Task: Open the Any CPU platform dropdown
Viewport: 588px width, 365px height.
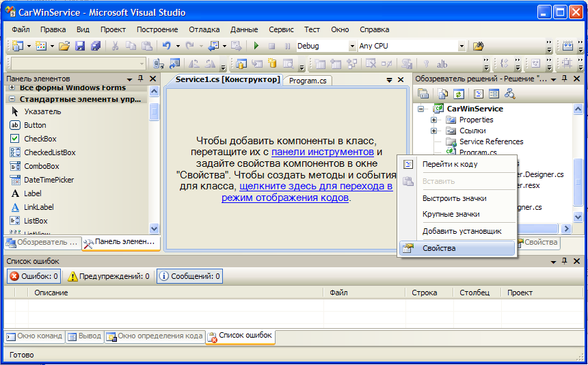Action: click(x=462, y=46)
